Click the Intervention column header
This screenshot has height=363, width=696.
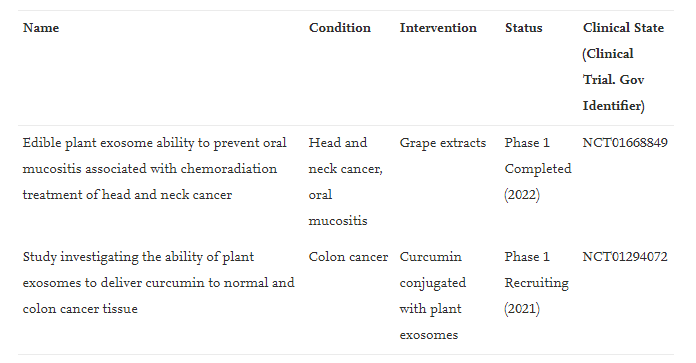(x=438, y=28)
